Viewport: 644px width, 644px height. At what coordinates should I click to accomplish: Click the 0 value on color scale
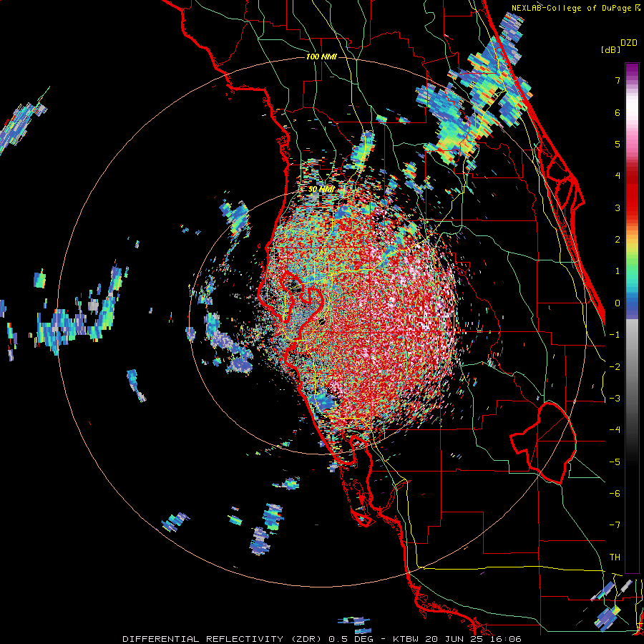click(x=618, y=303)
